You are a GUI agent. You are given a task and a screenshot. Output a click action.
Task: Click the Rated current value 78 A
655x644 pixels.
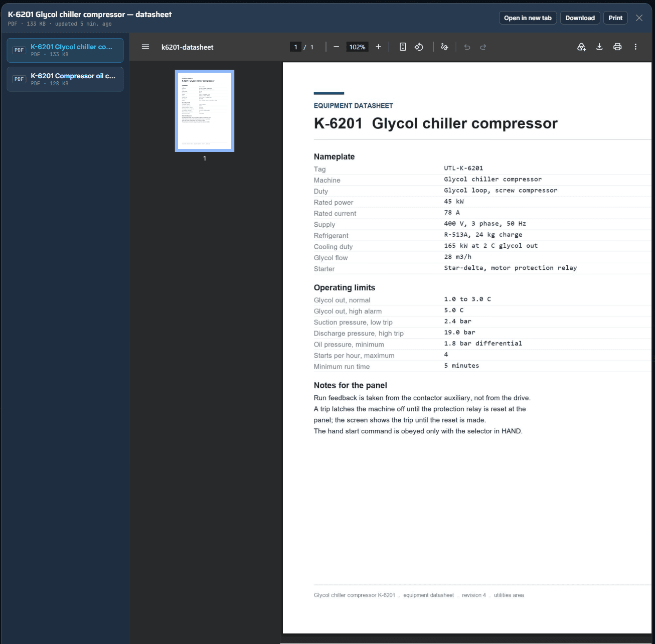pos(452,212)
